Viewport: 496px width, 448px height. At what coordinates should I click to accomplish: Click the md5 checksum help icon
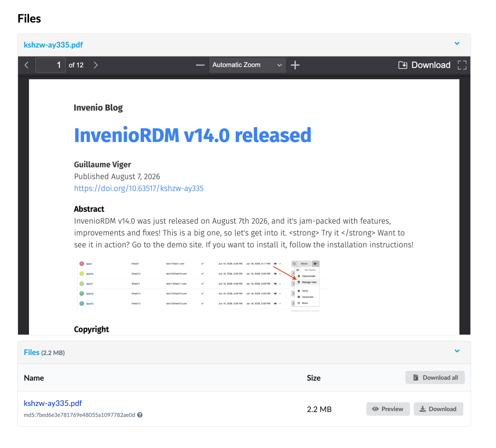(140, 415)
